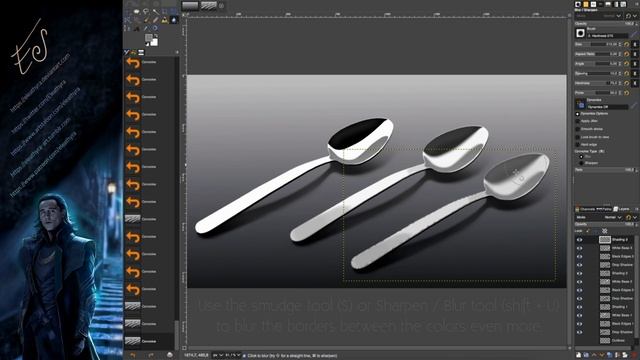640x360 pixels.
Task: Select the Zoom magnifier tool in toolbox
Action: tap(155, 28)
